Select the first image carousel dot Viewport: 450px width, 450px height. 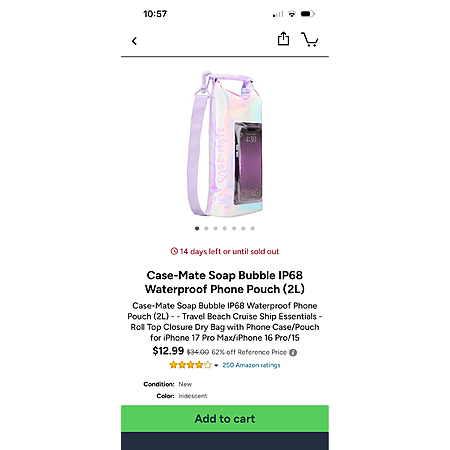(197, 228)
